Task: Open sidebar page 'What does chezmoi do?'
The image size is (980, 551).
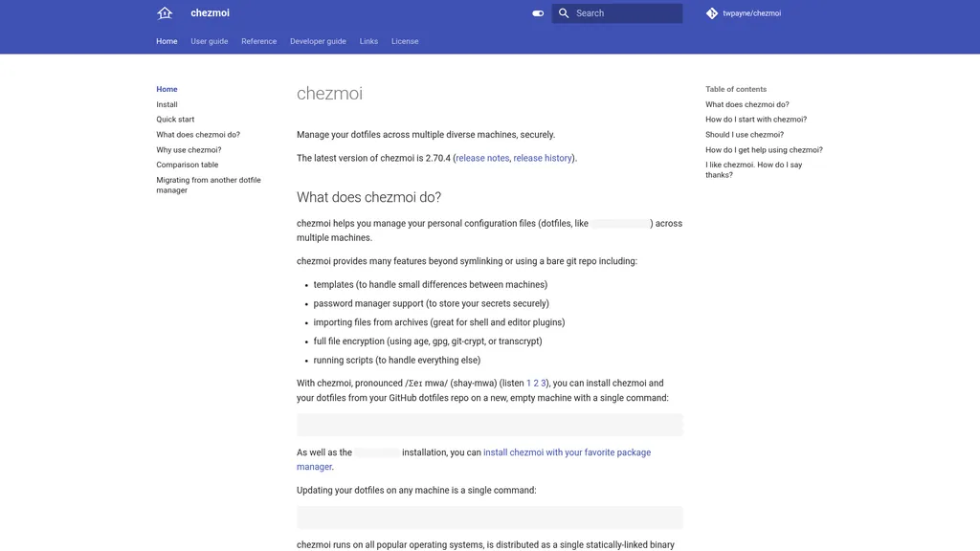Action: (x=198, y=134)
